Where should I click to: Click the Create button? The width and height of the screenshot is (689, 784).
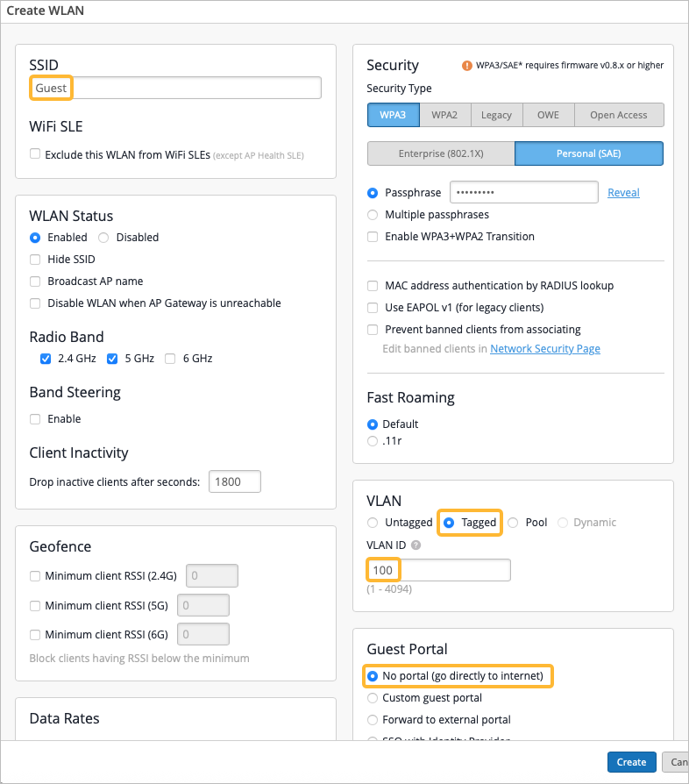coord(631,762)
